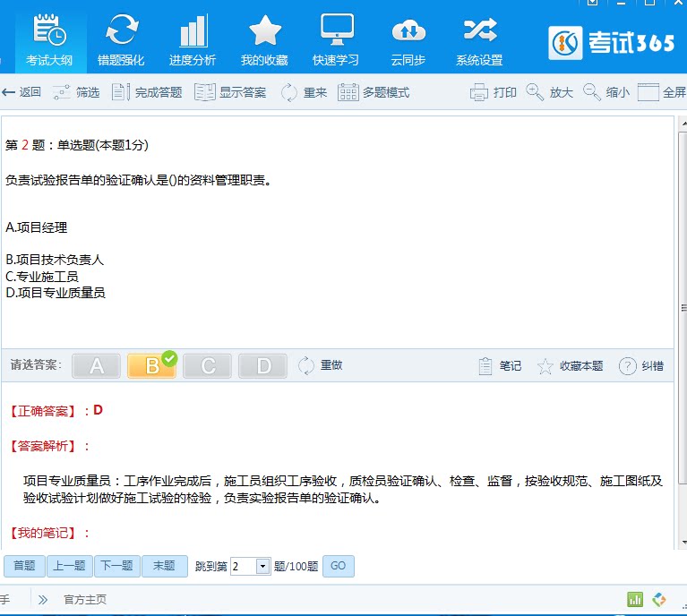
Task: Go to next question 下一题
Action: 117,566
